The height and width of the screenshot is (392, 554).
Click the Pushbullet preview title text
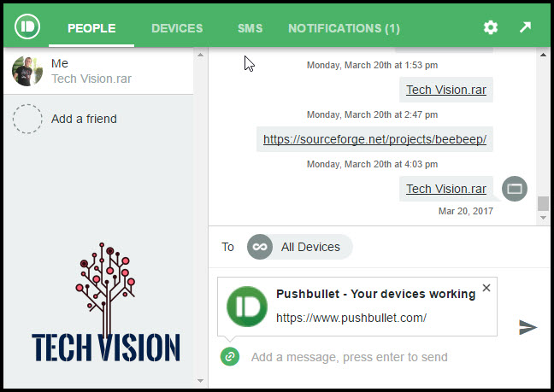375,294
